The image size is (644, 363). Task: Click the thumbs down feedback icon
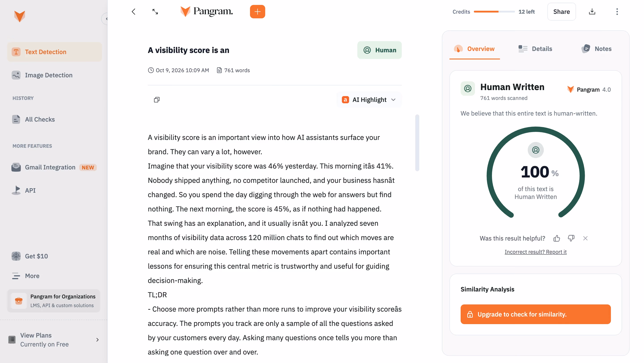tap(571, 238)
